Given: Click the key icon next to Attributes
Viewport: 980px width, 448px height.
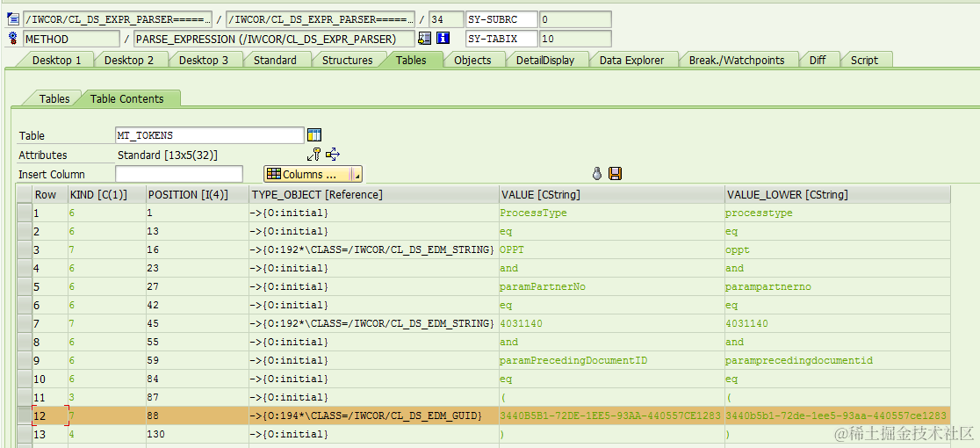Looking at the screenshot, I should click(x=313, y=155).
